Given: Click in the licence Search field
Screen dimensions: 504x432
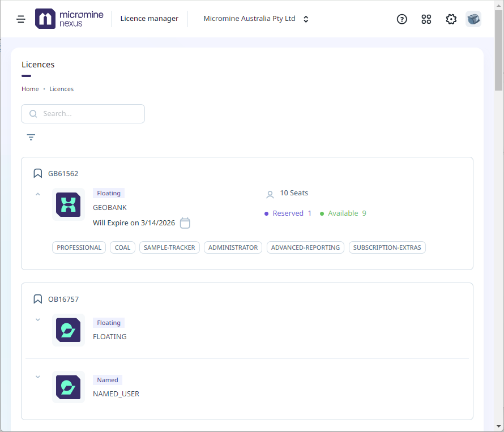Looking at the screenshot, I should pos(91,114).
